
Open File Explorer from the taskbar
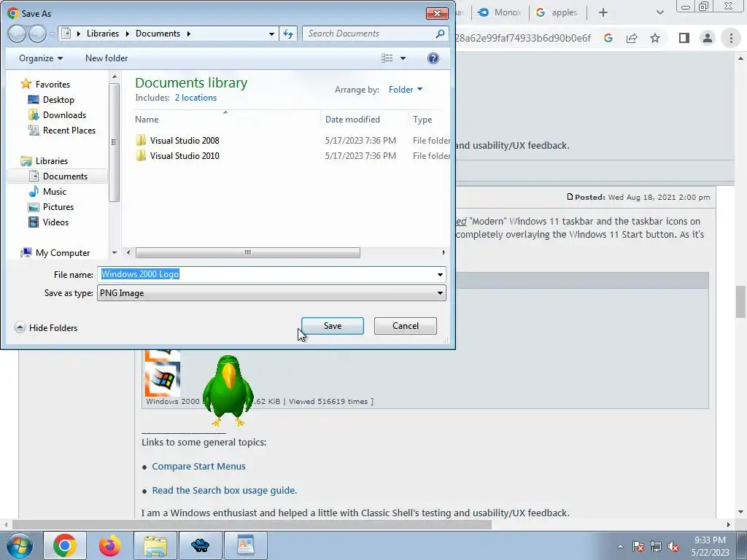(x=155, y=545)
